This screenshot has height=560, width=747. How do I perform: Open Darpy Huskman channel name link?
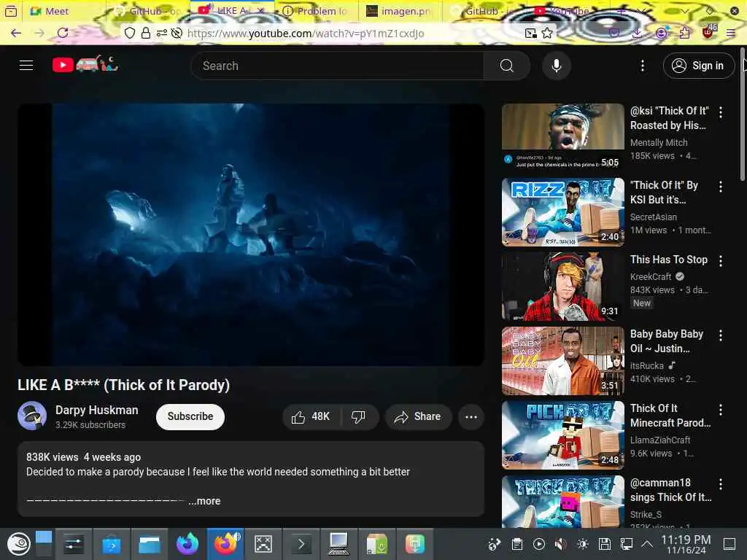97,410
